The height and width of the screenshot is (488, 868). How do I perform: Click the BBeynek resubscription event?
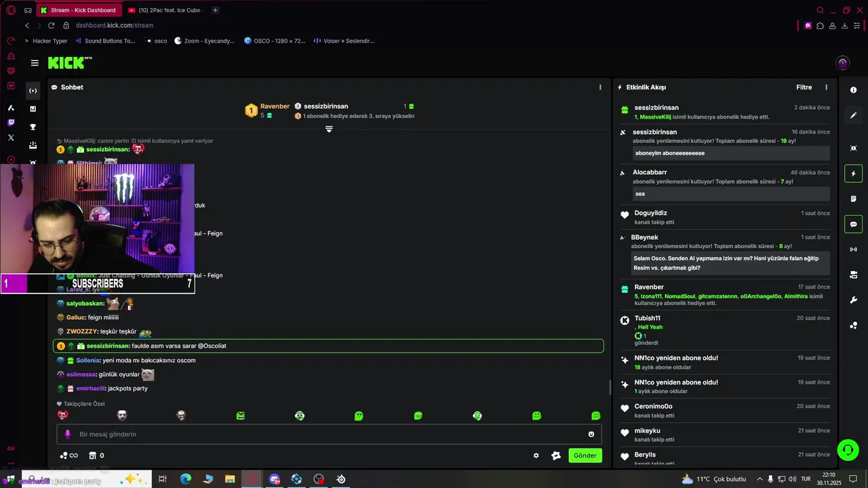(x=725, y=253)
